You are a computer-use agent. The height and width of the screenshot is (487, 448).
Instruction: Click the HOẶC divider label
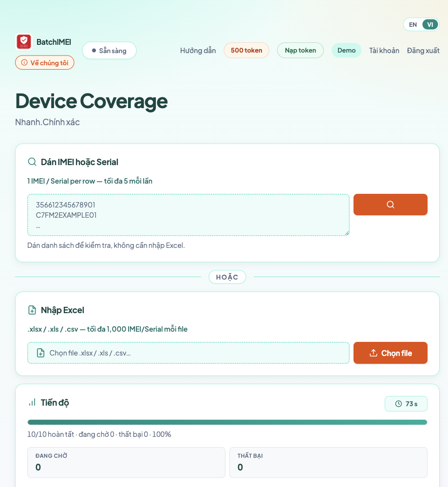pos(227,277)
